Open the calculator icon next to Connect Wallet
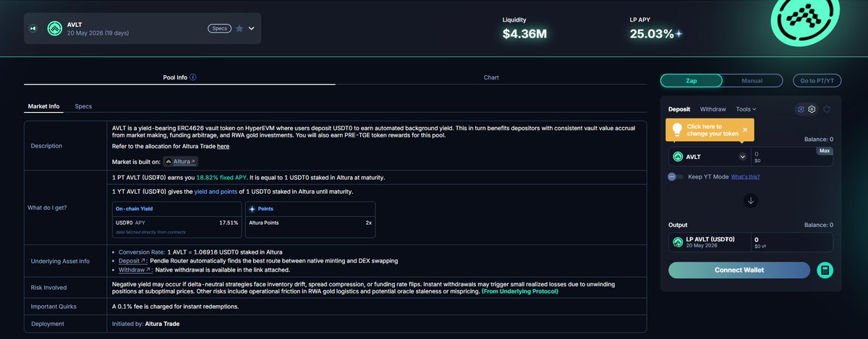Image resolution: width=868 pixels, height=339 pixels. [824, 270]
